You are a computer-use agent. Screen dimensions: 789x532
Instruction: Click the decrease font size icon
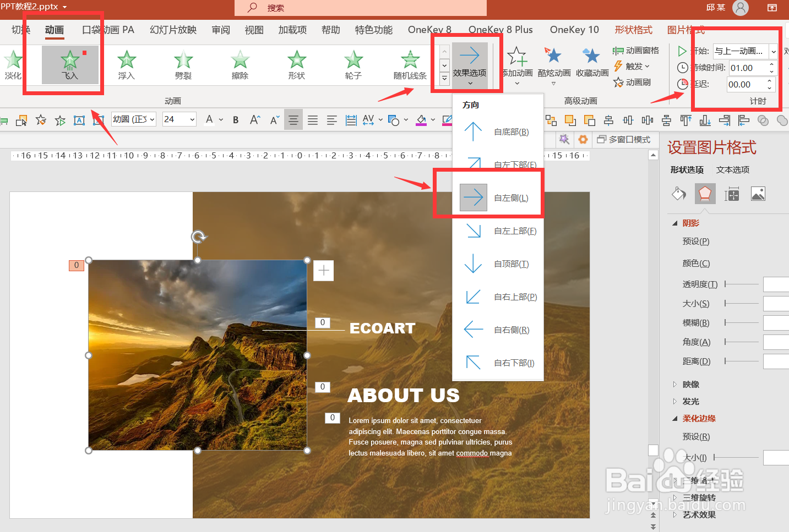click(274, 120)
